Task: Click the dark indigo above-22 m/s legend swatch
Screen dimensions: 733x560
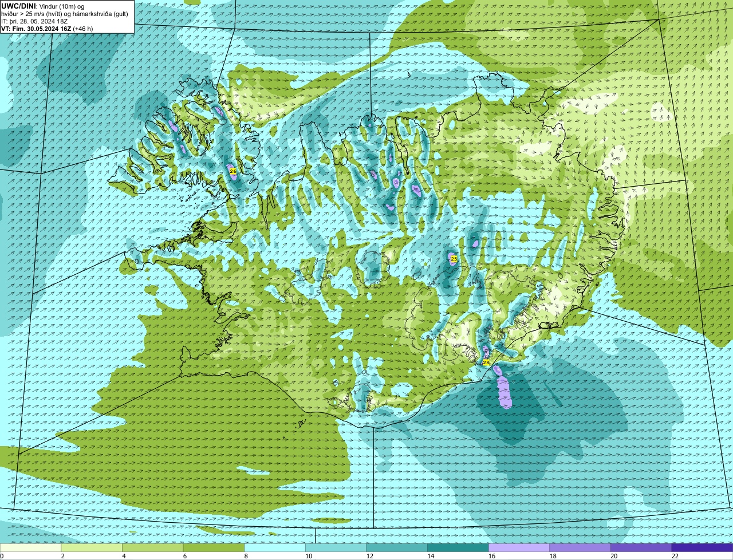Action: pos(702,547)
